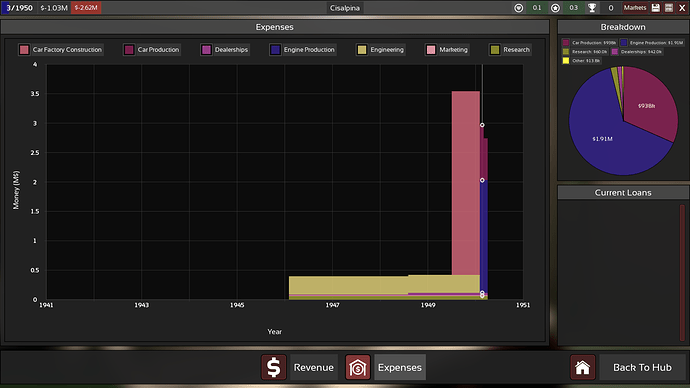Click the chart data point near 3
Screen dimensions: 690x388
482,125
